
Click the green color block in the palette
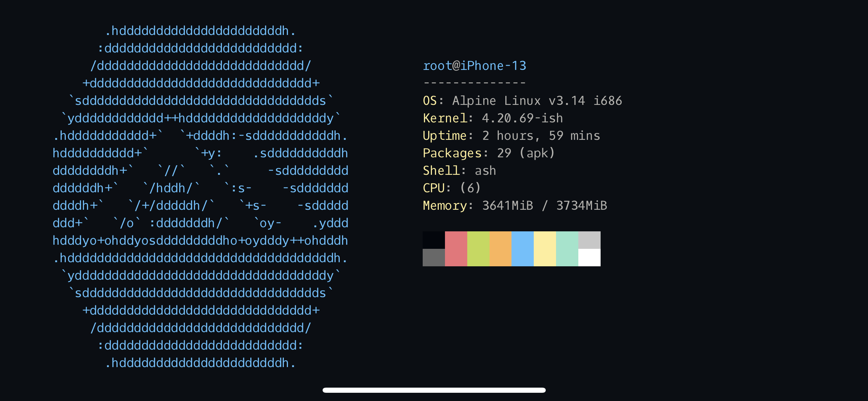tap(478, 249)
